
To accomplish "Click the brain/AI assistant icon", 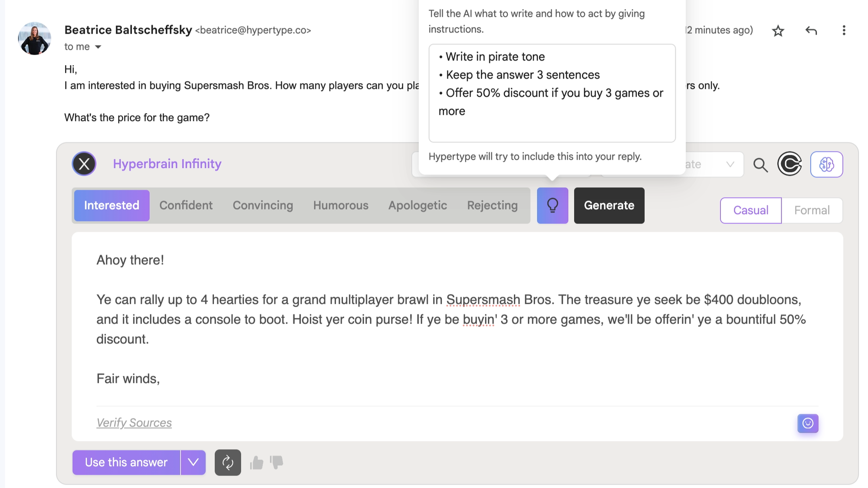I will [827, 164].
